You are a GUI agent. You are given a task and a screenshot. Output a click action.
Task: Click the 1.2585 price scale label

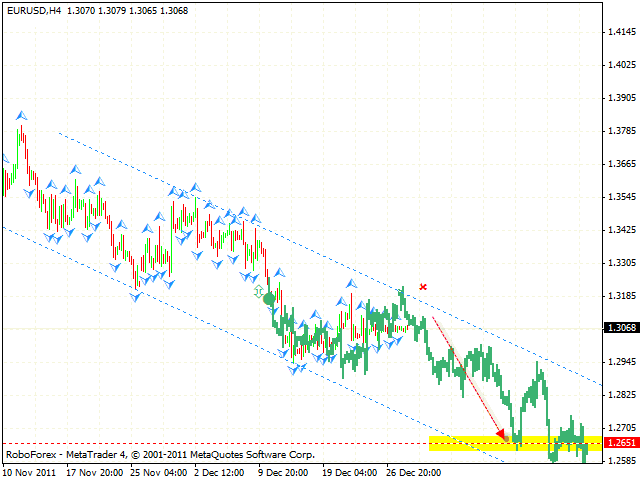coord(622,460)
